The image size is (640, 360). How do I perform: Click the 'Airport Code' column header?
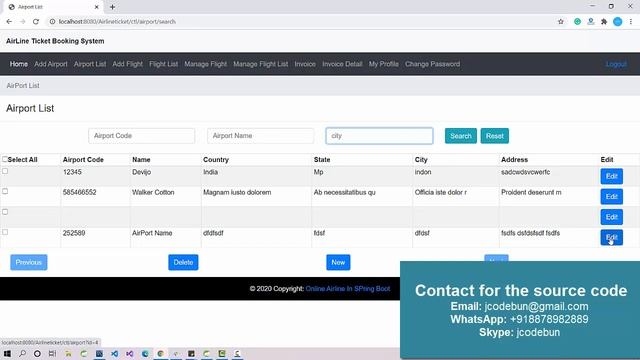click(x=83, y=160)
